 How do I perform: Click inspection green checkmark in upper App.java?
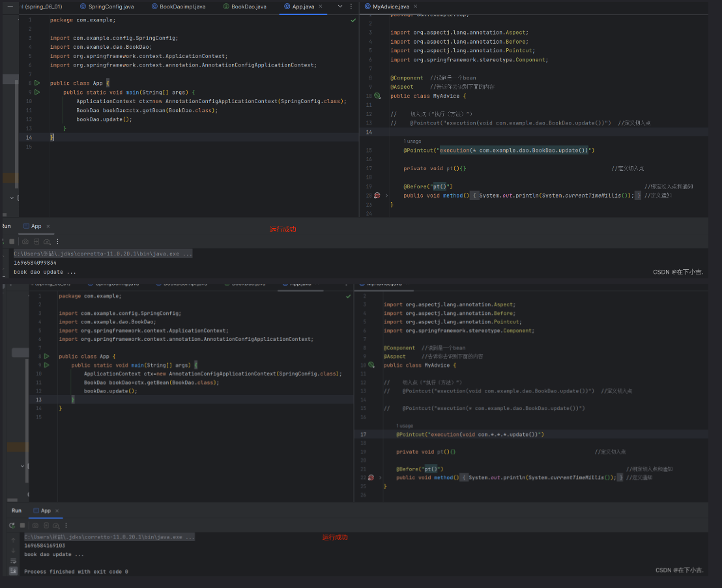pyautogui.click(x=353, y=20)
